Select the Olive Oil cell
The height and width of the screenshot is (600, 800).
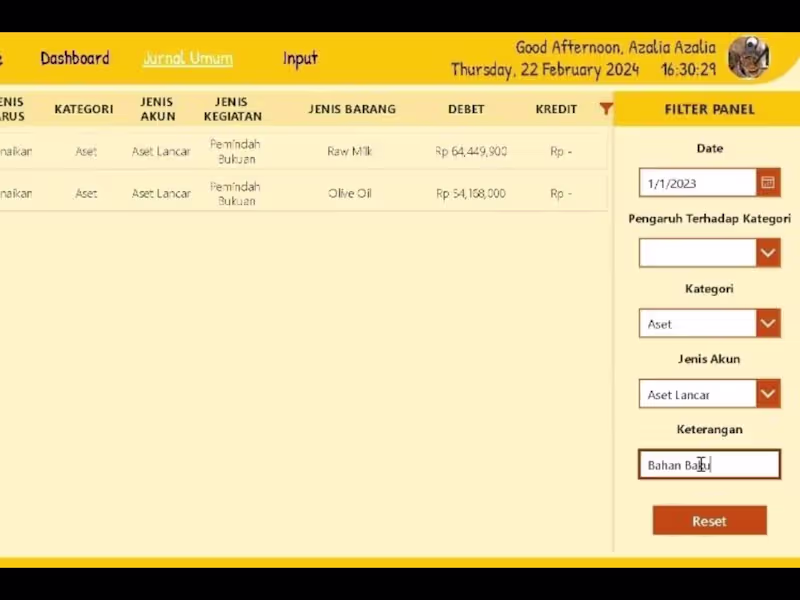click(350, 193)
